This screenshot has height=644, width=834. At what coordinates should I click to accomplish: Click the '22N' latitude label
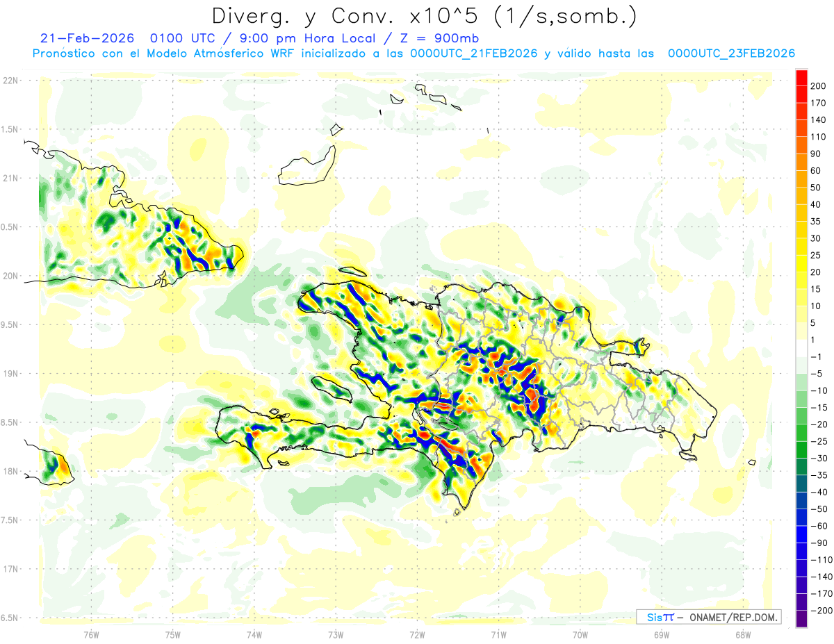tap(10, 81)
